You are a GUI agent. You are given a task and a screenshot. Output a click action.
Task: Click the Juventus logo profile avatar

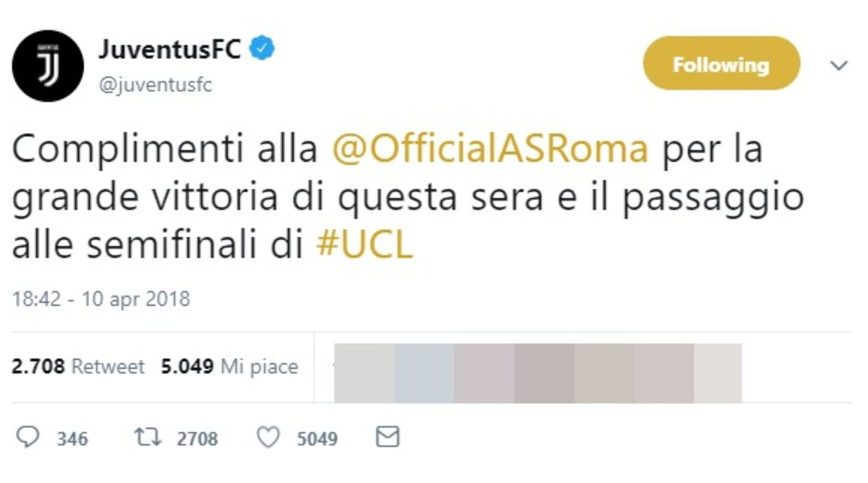click(x=48, y=66)
